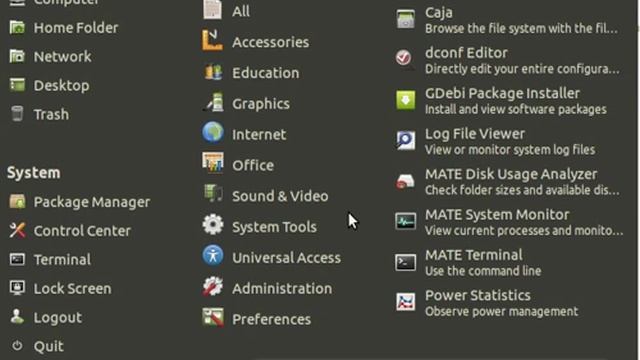Show the All applications category icon
The image size is (640, 360).
pyautogui.click(x=213, y=10)
